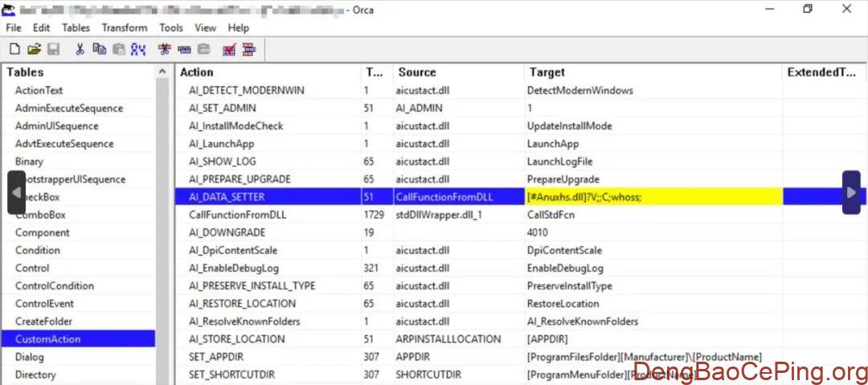Select the ControlEvent table in list
Image resolution: width=868 pixels, height=385 pixels.
[44, 303]
